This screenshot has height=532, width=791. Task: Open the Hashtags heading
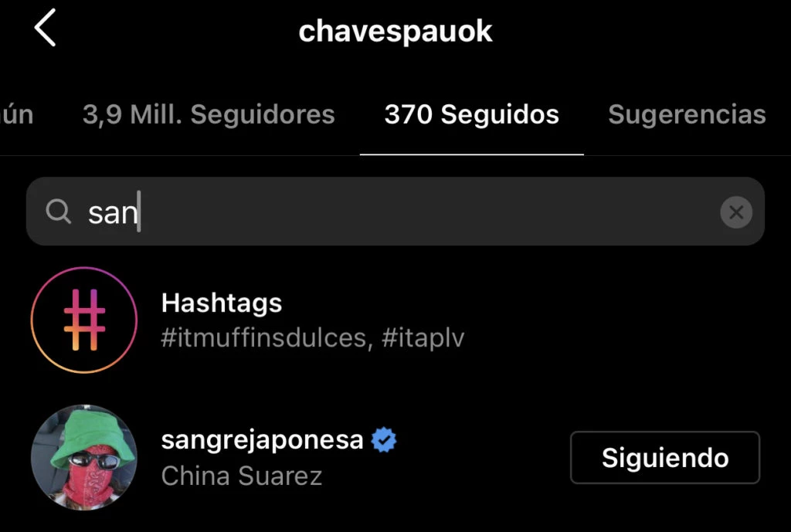[222, 303]
